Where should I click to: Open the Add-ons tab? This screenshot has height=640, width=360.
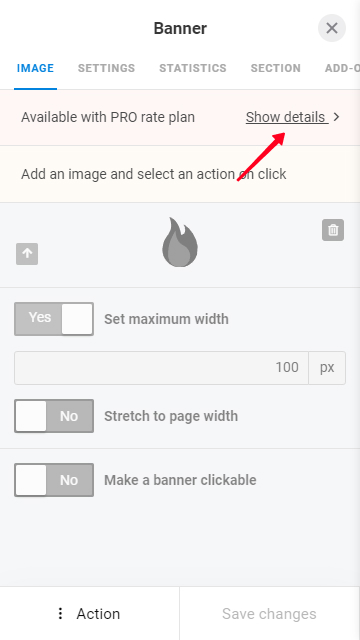(342, 68)
